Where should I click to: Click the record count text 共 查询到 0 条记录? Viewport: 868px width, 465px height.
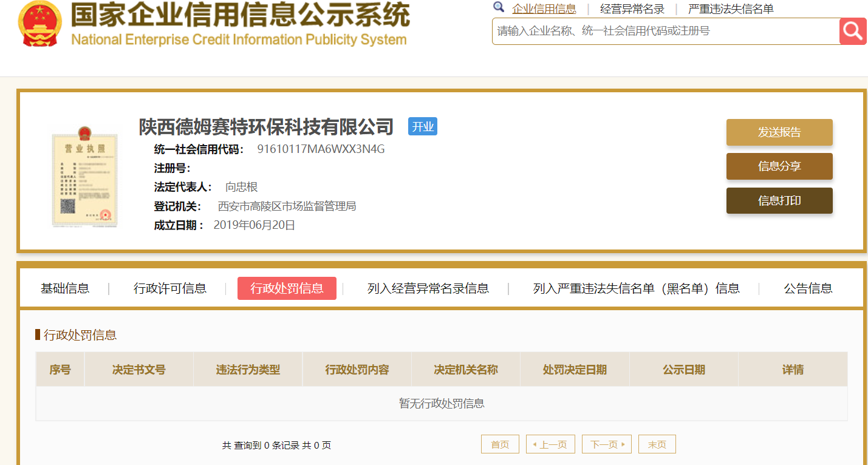pos(261,445)
